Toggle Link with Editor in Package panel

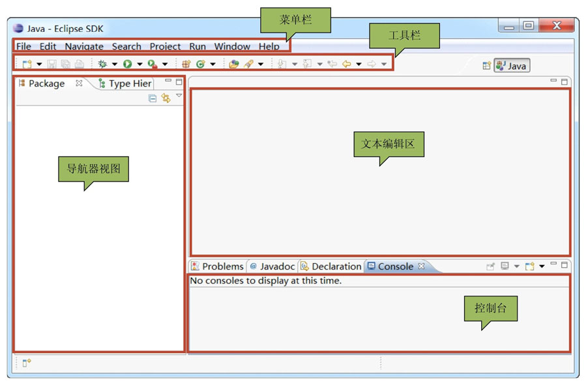pos(166,98)
